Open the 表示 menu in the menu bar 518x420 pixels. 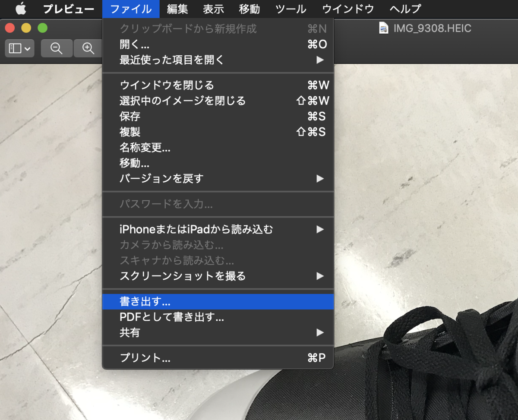(x=213, y=9)
